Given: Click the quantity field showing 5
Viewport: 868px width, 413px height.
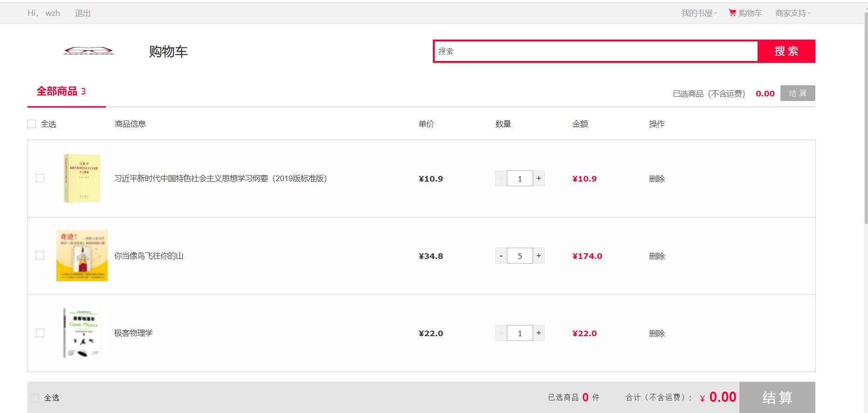Looking at the screenshot, I should [x=520, y=256].
